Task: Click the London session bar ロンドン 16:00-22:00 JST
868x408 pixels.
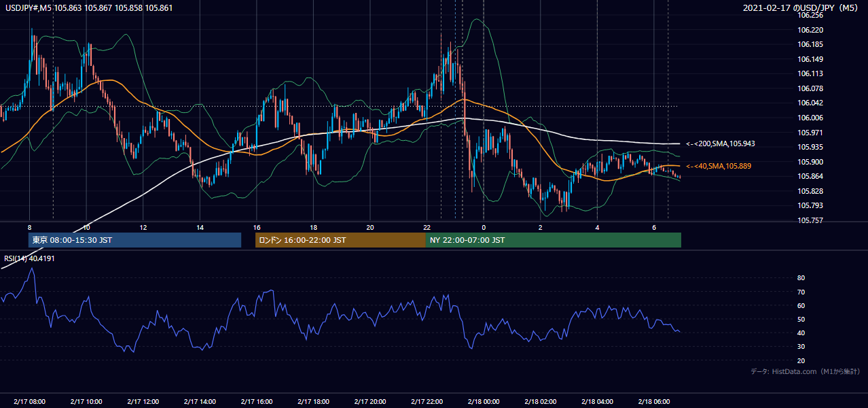Action: [x=340, y=240]
